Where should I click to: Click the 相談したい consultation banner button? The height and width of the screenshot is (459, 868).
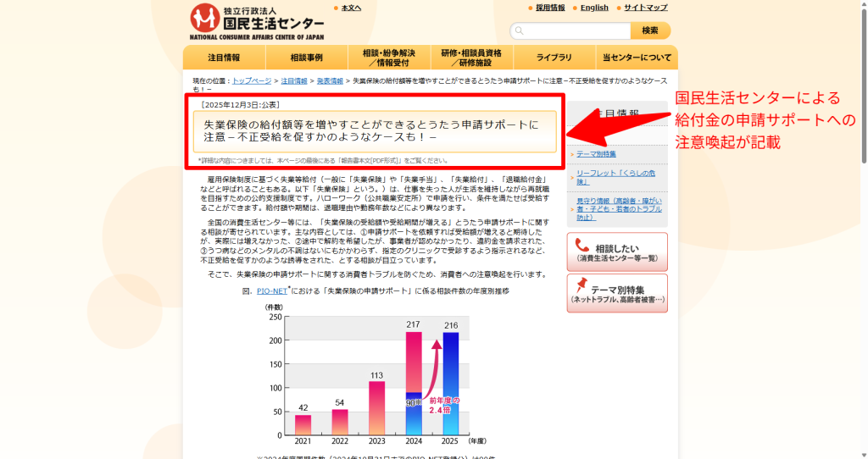[x=617, y=252]
